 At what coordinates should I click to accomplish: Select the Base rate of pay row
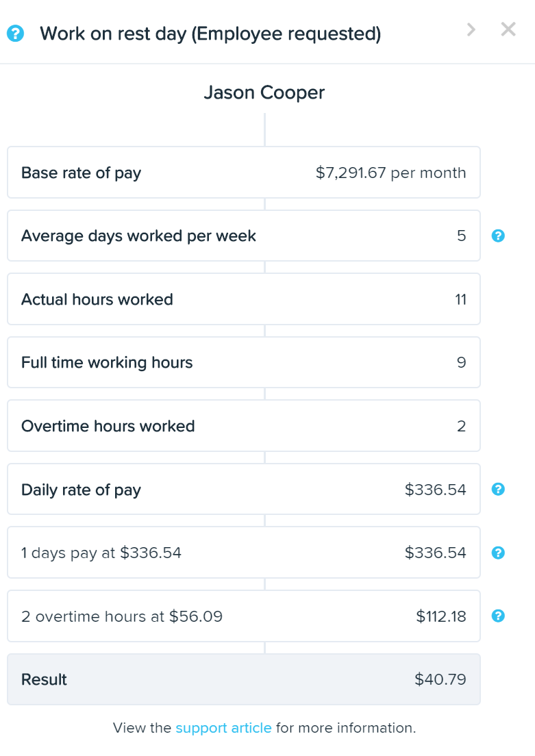[244, 172]
